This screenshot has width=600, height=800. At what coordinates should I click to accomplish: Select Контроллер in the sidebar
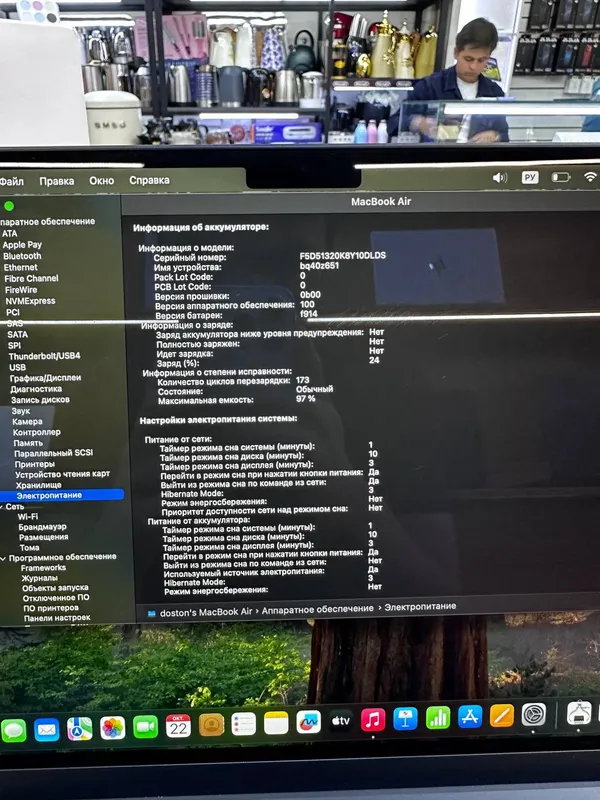pos(37,432)
